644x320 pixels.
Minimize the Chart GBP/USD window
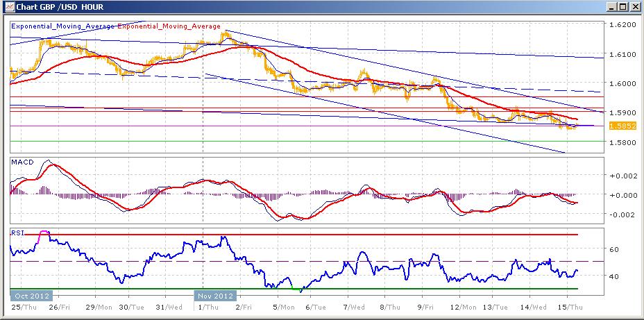[x=612, y=7]
